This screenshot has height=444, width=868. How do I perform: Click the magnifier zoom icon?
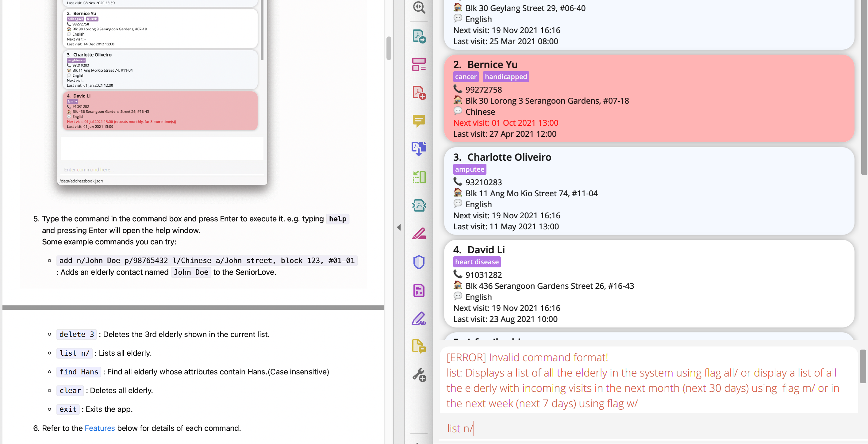click(x=419, y=7)
